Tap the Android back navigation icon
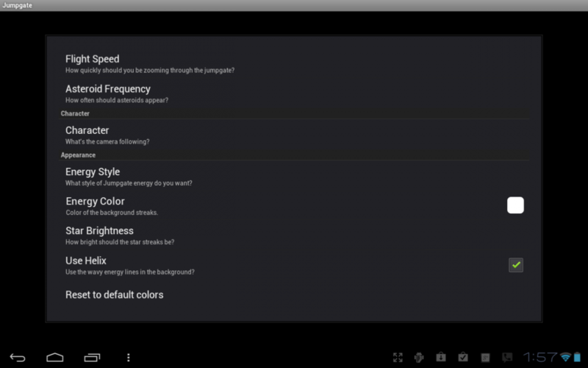Screen dimensions: 588x368 18,358
